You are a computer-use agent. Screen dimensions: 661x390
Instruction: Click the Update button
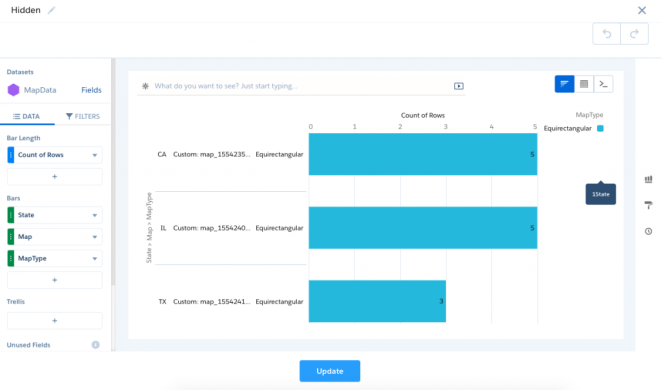click(x=330, y=371)
